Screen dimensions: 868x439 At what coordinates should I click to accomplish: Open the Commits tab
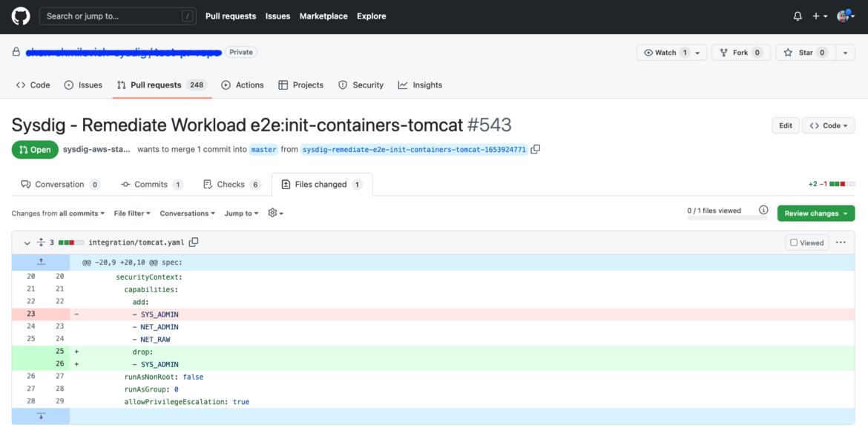152,185
